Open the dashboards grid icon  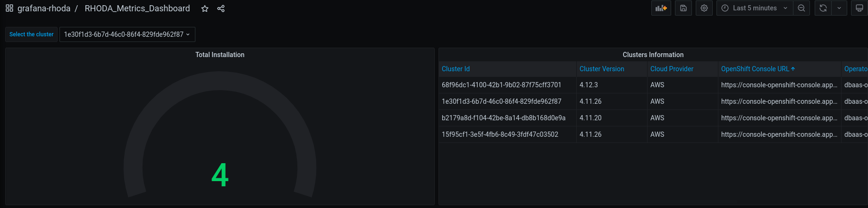[9, 8]
